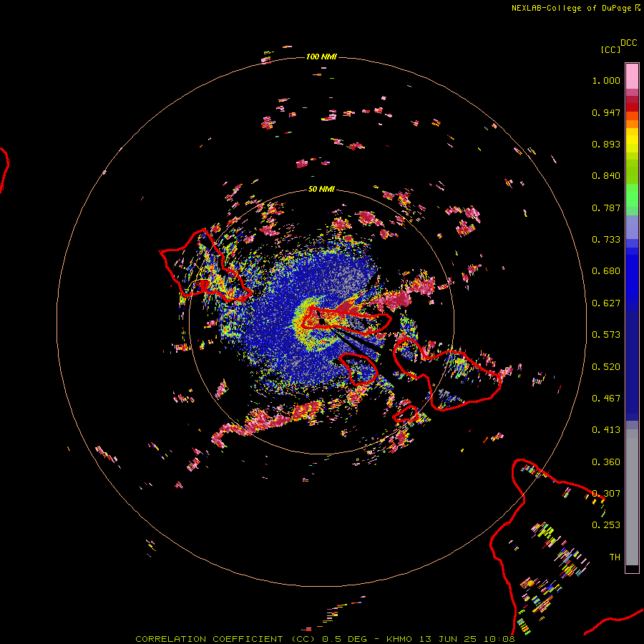
Task: Click the bright green band of the color scale
Action: tap(632, 195)
